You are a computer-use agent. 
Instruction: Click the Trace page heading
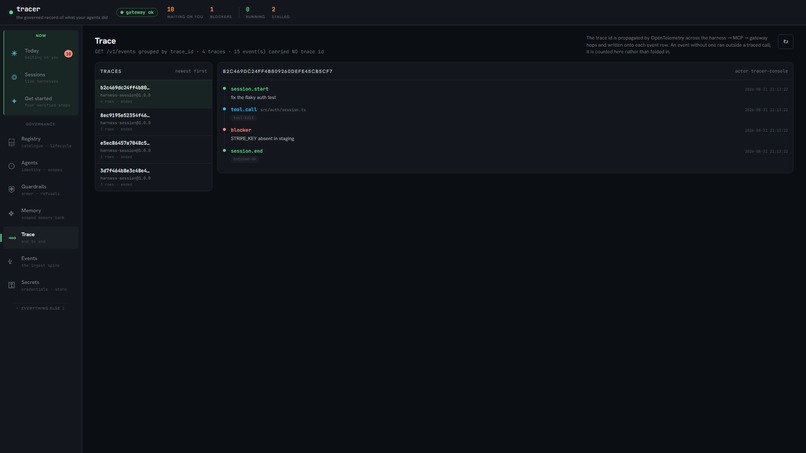[105, 41]
